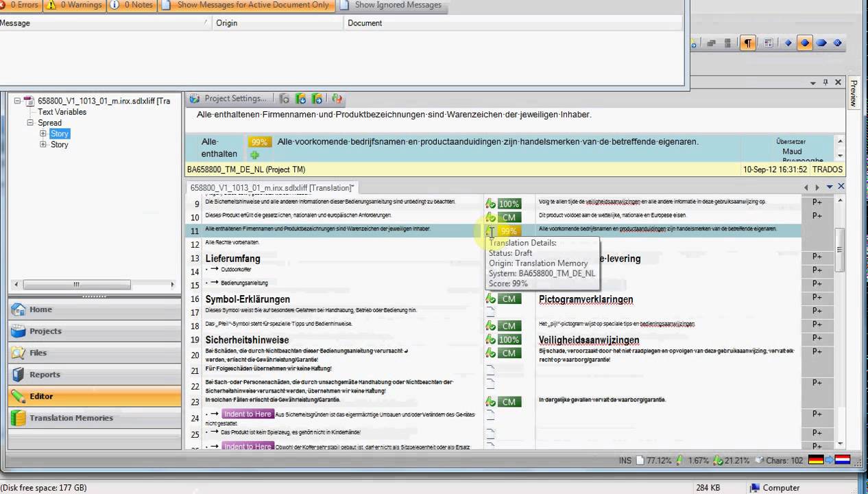Click the stacked grey squares toolbar icon
This screenshot has height=494, width=868.
point(727,43)
